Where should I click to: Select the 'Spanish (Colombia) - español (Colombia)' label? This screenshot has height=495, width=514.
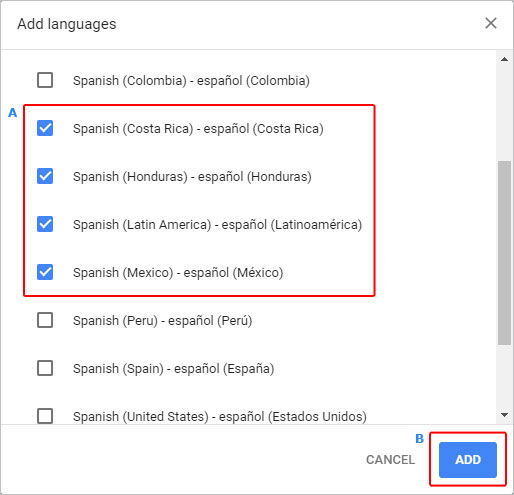coord(191,81)
